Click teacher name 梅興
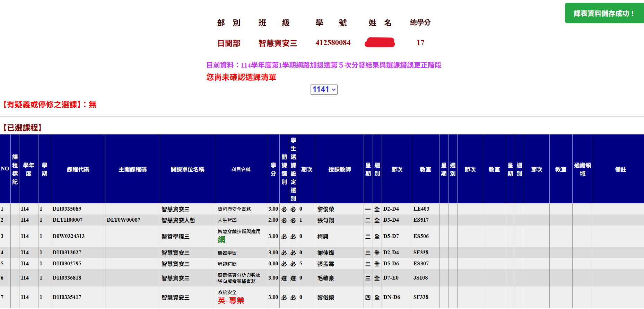Viewport: 644px width, 309px height. (x=323, y=237)
